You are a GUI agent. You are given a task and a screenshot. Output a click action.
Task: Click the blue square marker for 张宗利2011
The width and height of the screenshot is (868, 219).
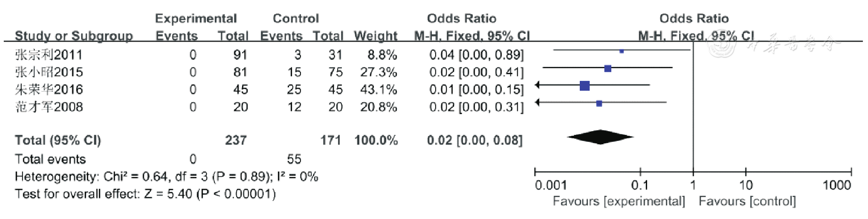pyautogui.click(x=621, y=51)
